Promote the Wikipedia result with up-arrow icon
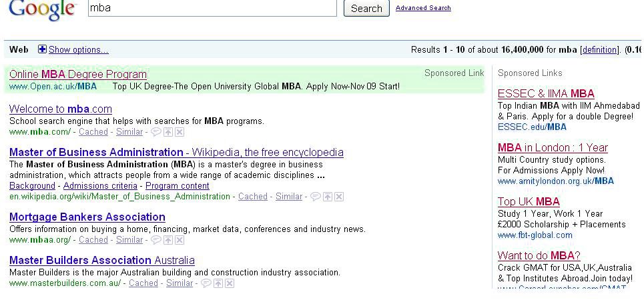Viewport: 644px width, 300px height. point(327,197)
